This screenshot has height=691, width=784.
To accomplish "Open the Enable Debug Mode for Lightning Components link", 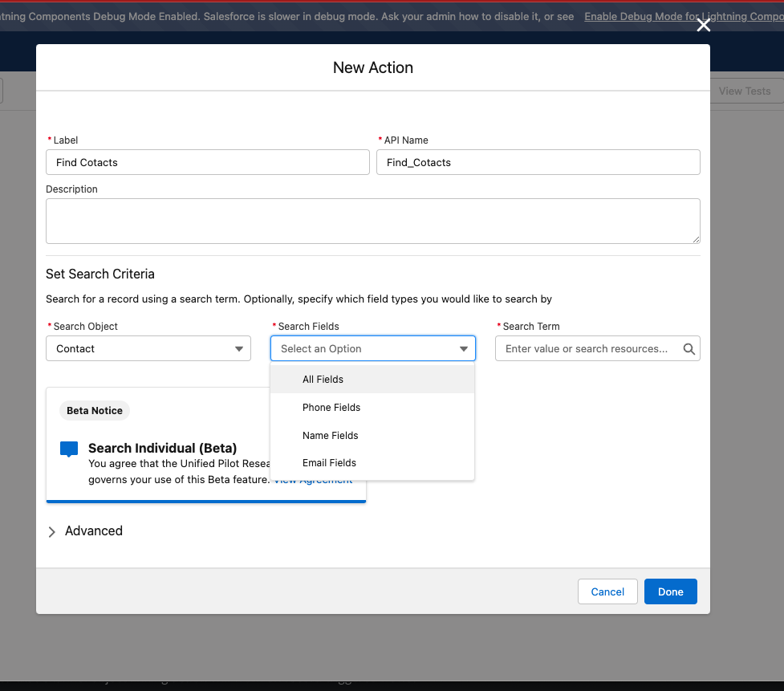I will (684, 17).
